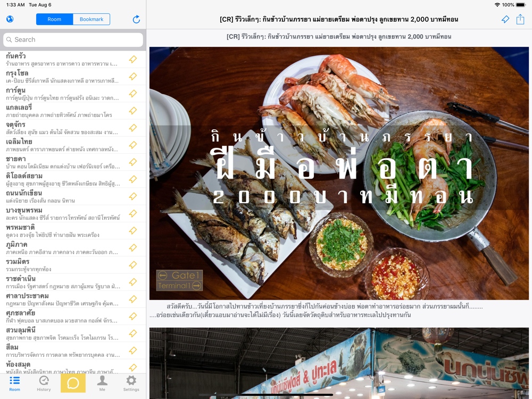Open the Settings tab
The image size is (532, 399).
131,384
